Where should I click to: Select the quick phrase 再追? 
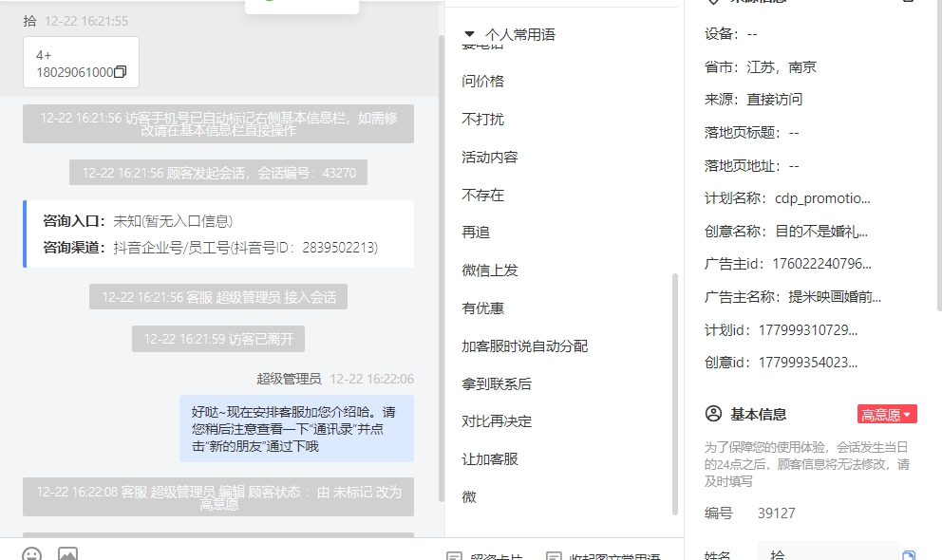pos(476,233)
